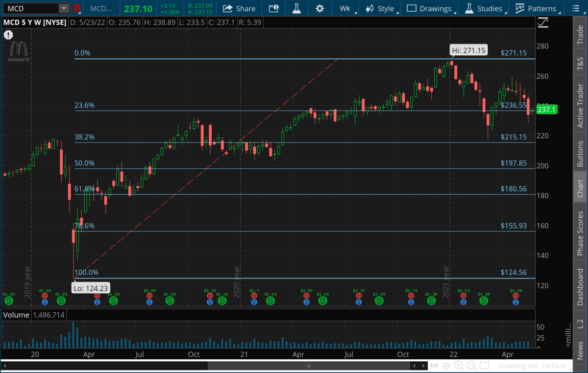Open the Dashboard sidebar tab
Screen dimensions: 588x373
point(580,287)
